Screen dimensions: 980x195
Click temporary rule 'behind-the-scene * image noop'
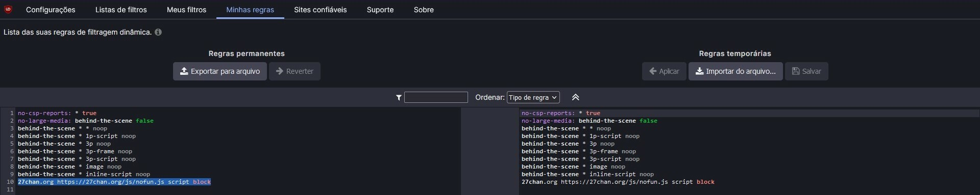573,166
